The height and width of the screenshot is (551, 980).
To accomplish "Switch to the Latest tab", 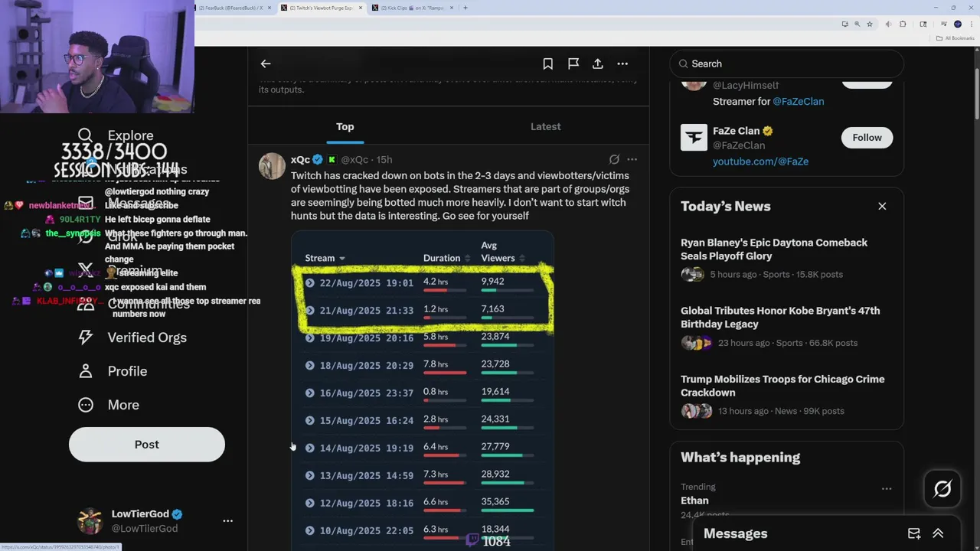I will (x=546, y=126).
